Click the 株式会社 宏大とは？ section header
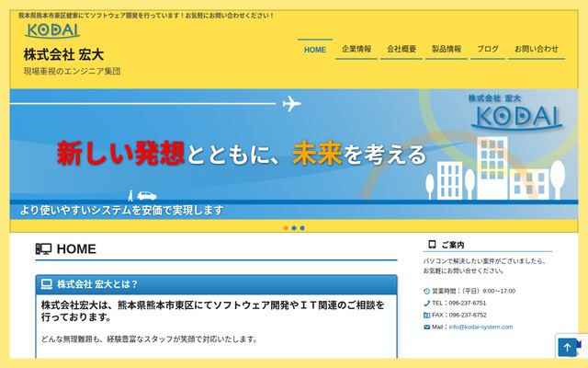Image resolution: width=588 pixels, height=368 pixels. point(217,284)
